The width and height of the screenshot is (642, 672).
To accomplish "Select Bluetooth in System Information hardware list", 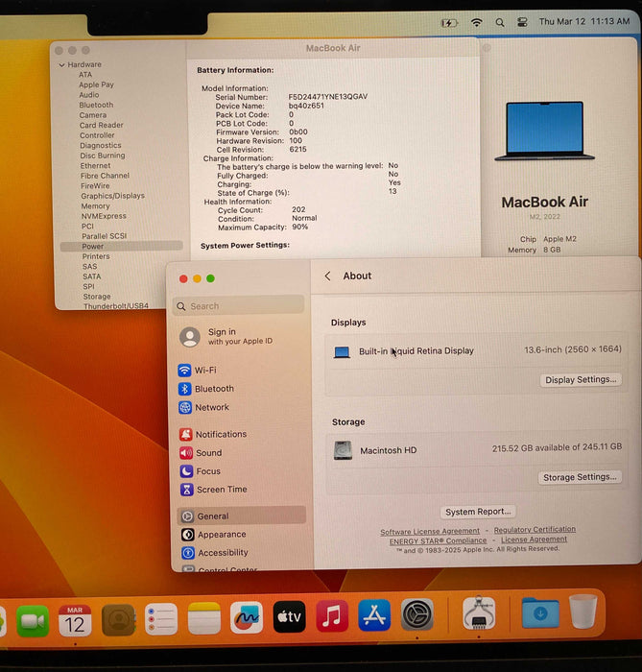I will tap(96, 105).
